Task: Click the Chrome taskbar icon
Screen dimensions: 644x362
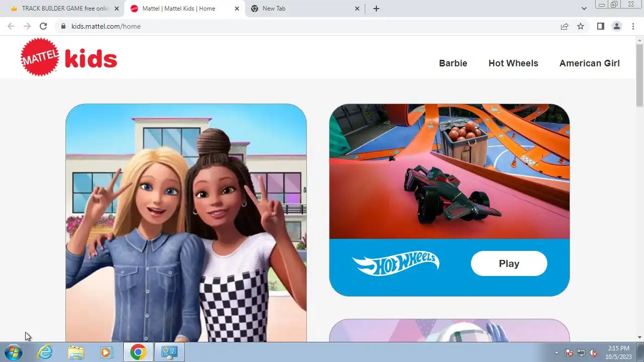Action: pos(138,352)
